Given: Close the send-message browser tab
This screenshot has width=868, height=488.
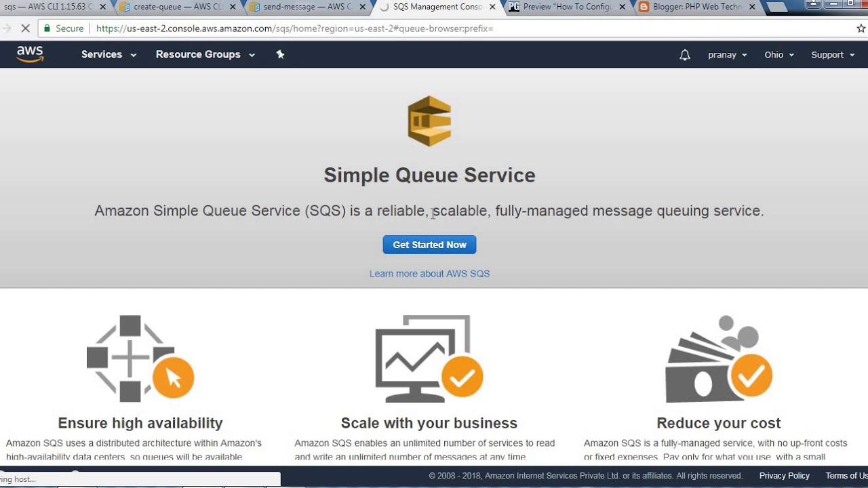Looking at the screenshot, I should pos(363,7).
